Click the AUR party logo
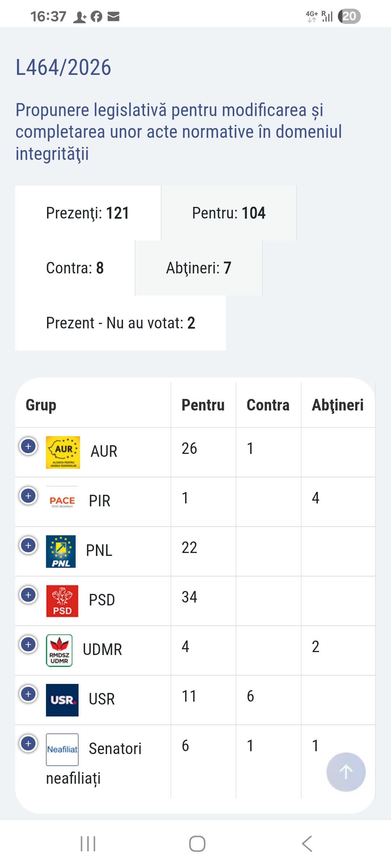 63,452
